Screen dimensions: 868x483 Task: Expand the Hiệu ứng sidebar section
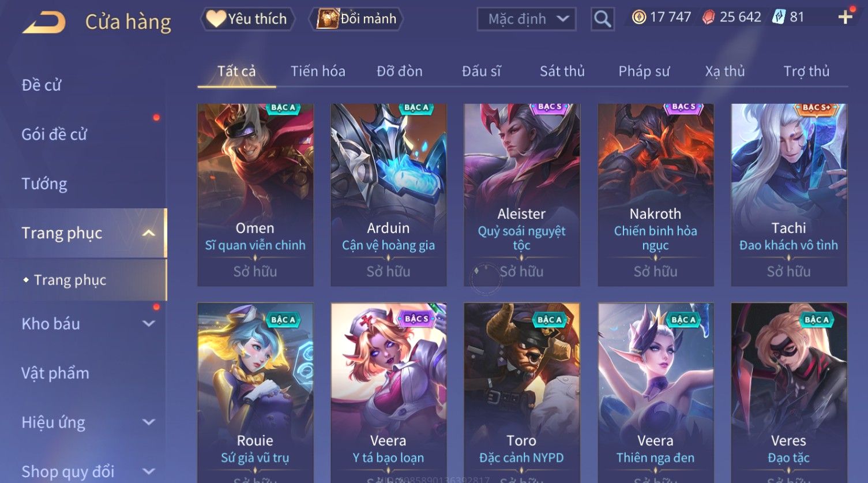149,422
